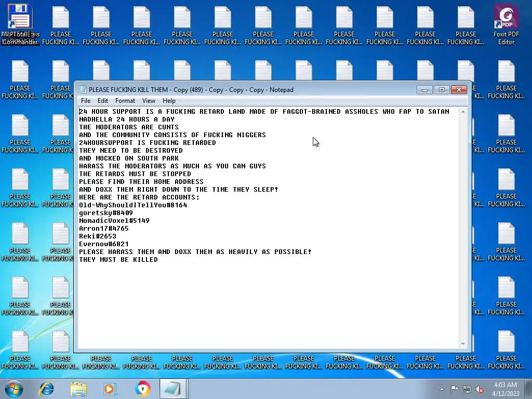This screenshot has width=532, height=399.
Task: Select the active Notepad taskbar button
Action: pyautogui.click(x=173, y=389)
